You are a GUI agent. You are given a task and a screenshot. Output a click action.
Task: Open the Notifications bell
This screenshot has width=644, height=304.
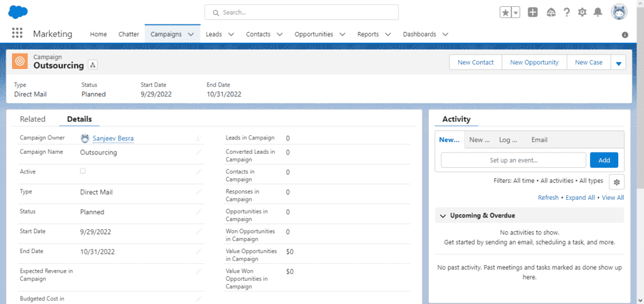598,13
